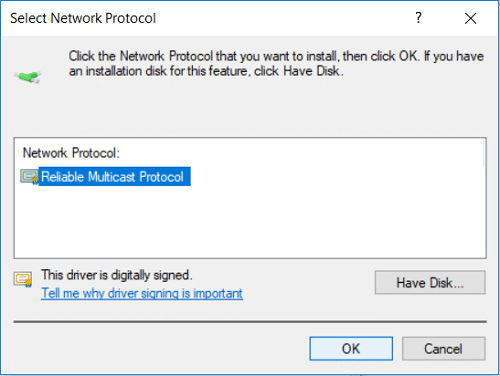The width and height of the screenshot is (500, 376).
Task: Click the Network Protocol column header
Action: click(x=71, y=153)
